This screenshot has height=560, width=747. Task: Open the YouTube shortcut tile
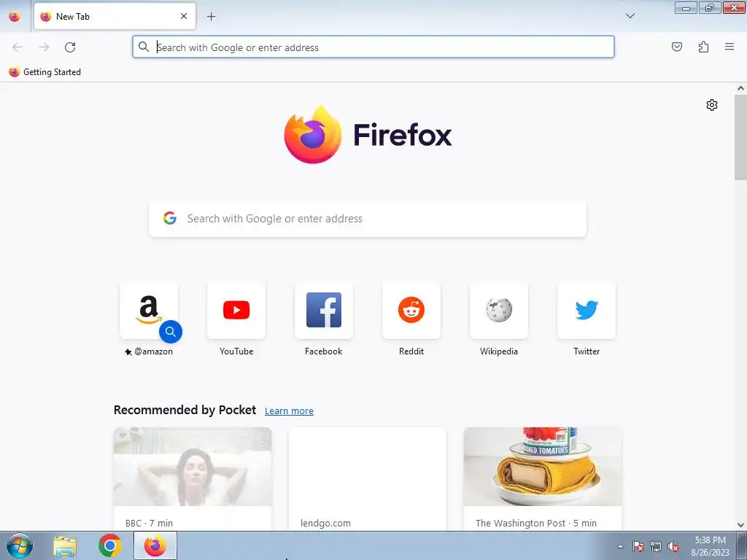click(236, 311)
